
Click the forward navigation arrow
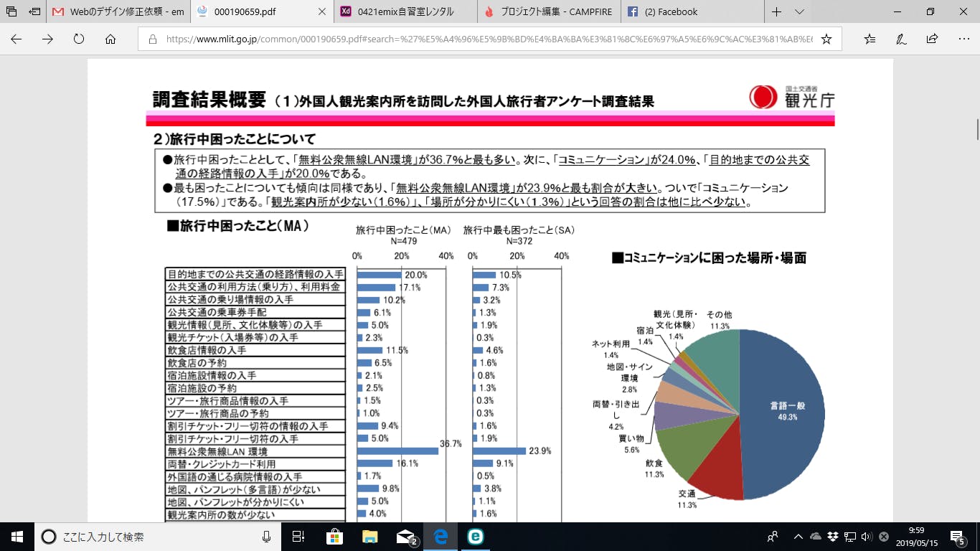[47, 39]
